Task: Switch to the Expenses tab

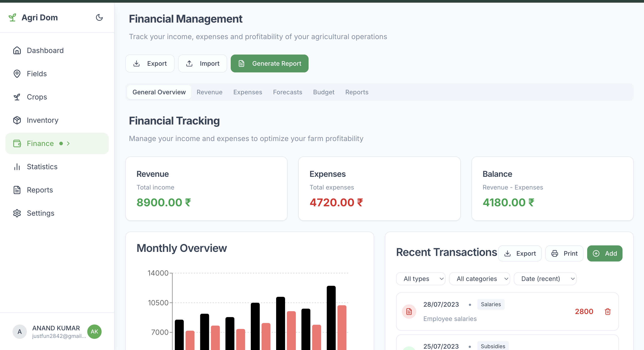Action: pyautogui.click(x=247, y=92)
